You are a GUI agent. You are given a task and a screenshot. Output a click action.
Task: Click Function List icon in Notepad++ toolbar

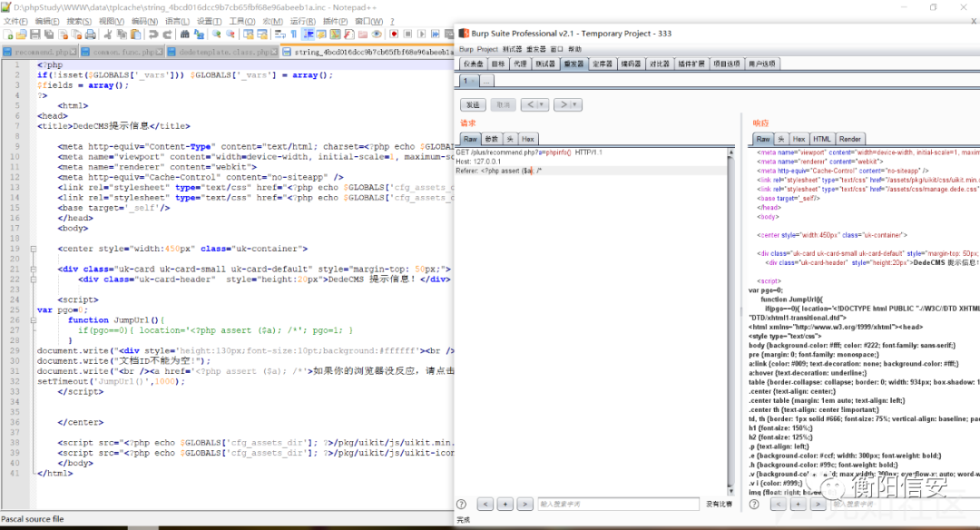coord(348,34)
